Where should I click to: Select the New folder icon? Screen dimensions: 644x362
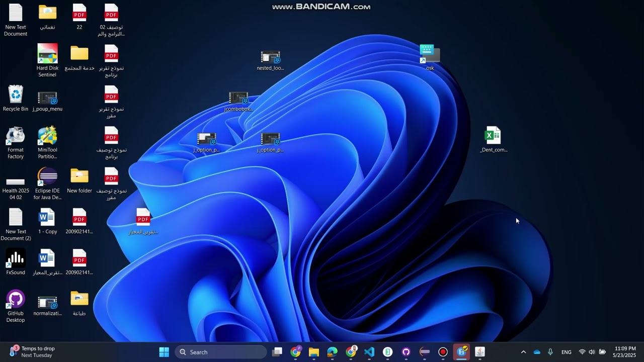[79, 180]
